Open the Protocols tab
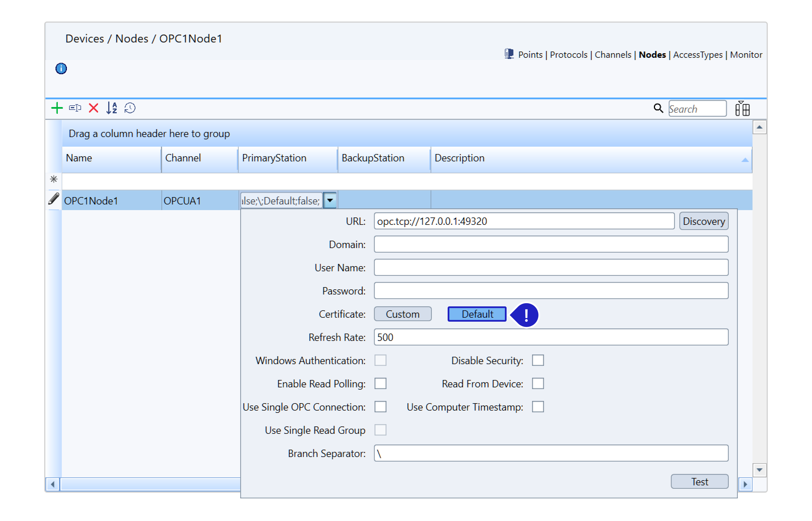 (x=568, y=55)
